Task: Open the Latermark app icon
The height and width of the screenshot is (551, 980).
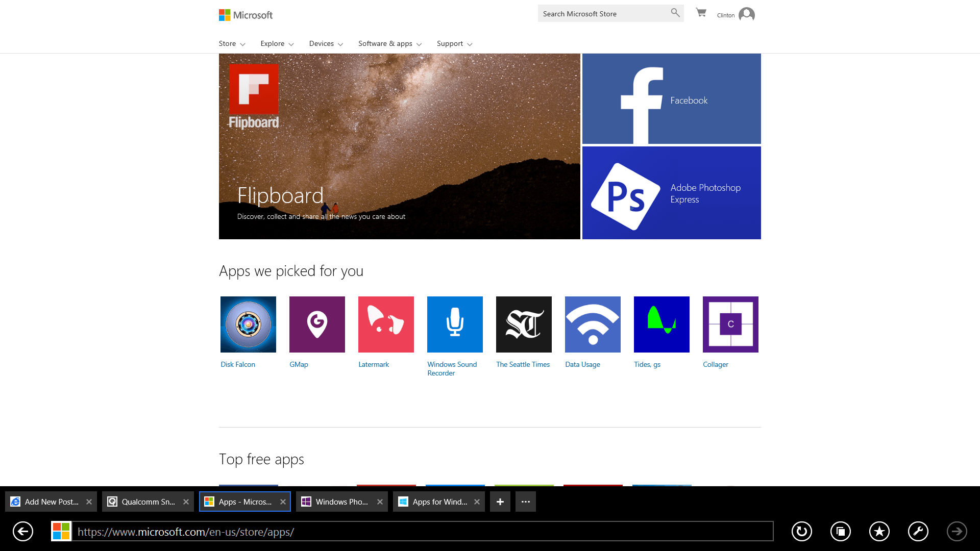Action: click(386, 324)
